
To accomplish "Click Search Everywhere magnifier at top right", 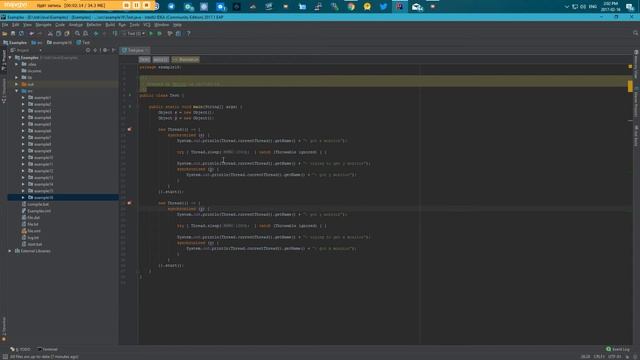I will pyautogui.click(x=636, y=33).
